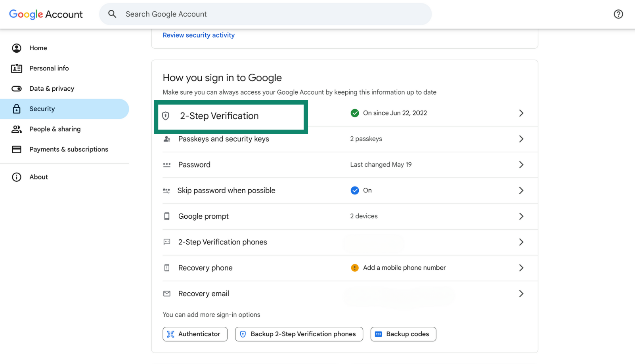Expand the Password settings chevron
The width and height of the screenshot is (635, 364).
point(521,165)
